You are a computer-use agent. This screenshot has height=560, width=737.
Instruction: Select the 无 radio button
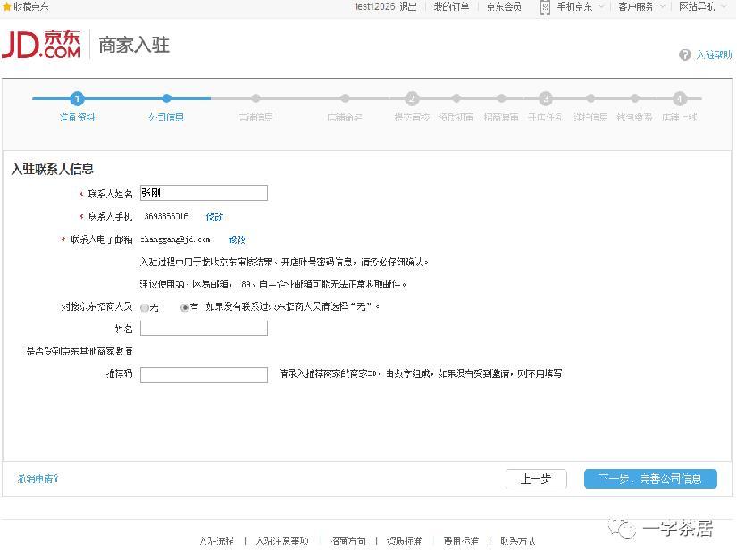point(145,308)
